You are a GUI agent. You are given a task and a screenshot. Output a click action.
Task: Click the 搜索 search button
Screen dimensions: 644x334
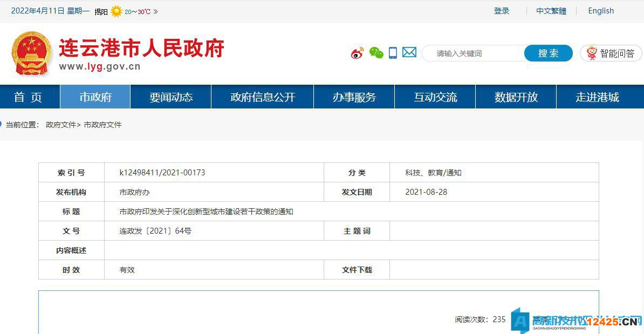click(x=548, y=53)
